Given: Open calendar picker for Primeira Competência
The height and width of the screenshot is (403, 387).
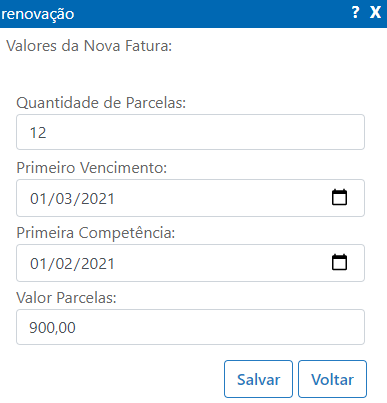Looking at the screenshot, I should coord(339,262).
